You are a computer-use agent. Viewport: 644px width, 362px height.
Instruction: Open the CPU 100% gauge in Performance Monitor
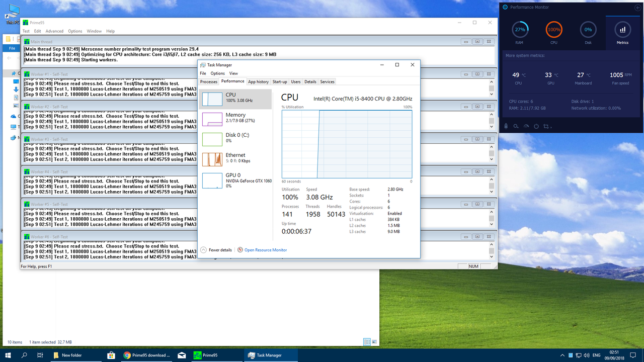pos(554,30)
